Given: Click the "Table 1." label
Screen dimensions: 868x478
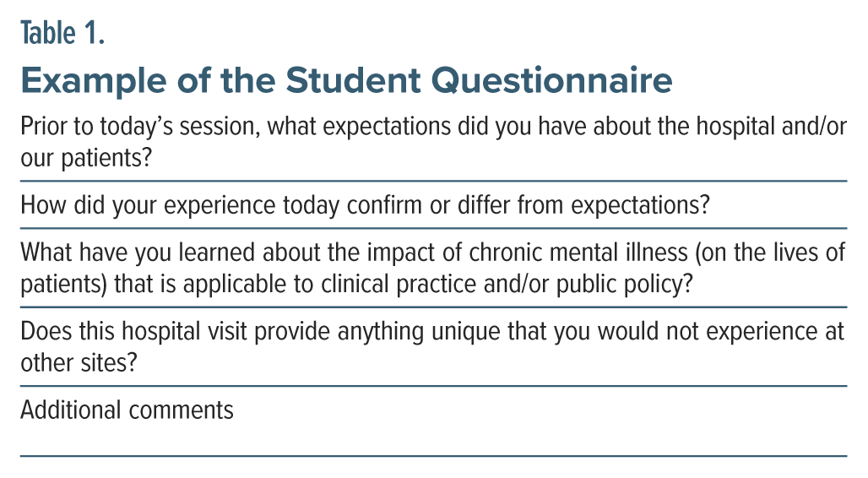Looking at the screenshot, I should [x=62, y=35].
